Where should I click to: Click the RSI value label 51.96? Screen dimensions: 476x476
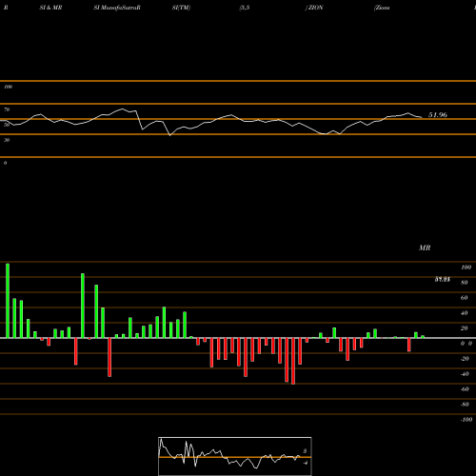click(438, 115)
